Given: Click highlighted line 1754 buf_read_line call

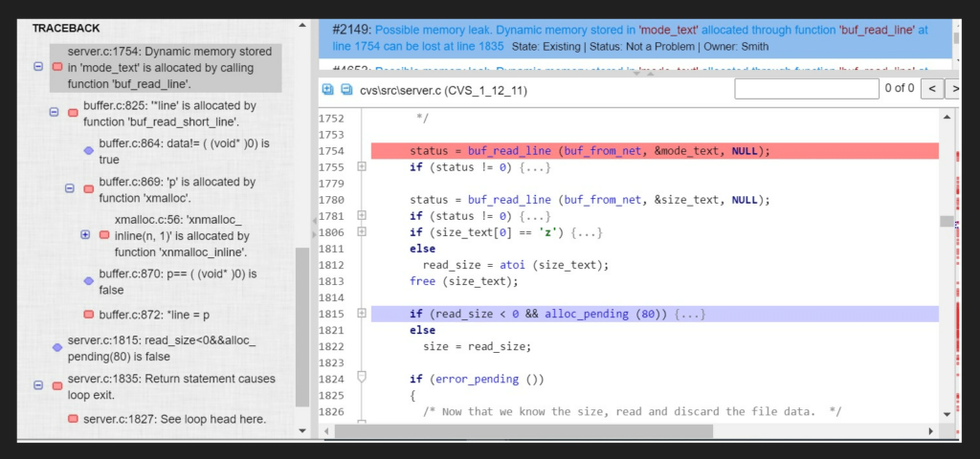Looking at the screenshot, I should 590,151.
